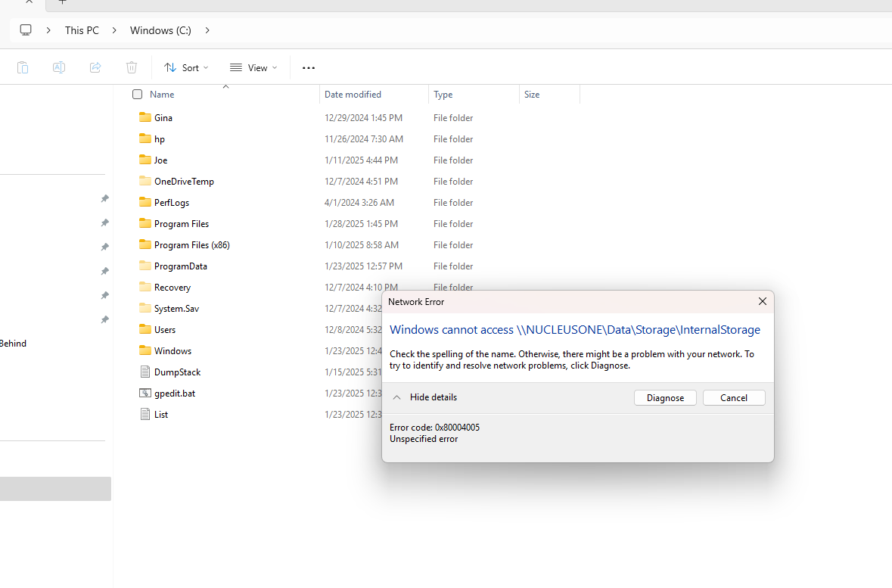Select the System.Sav folder icon
892x588 pixels.
click(145, 308)
